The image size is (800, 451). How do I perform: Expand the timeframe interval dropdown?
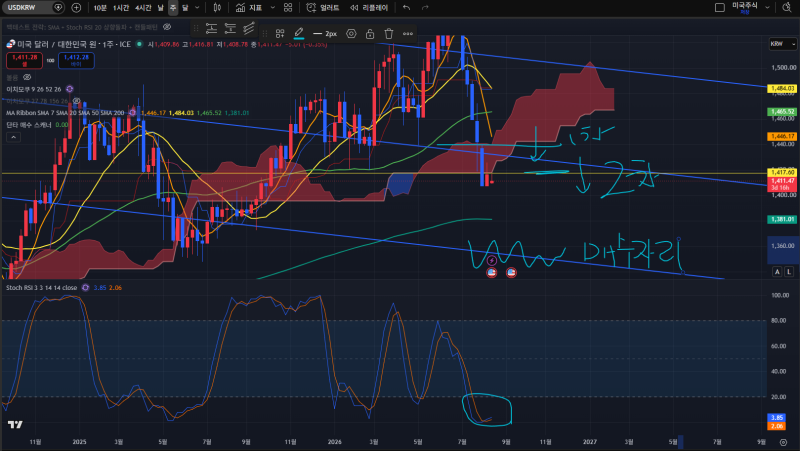click(197, 8)
